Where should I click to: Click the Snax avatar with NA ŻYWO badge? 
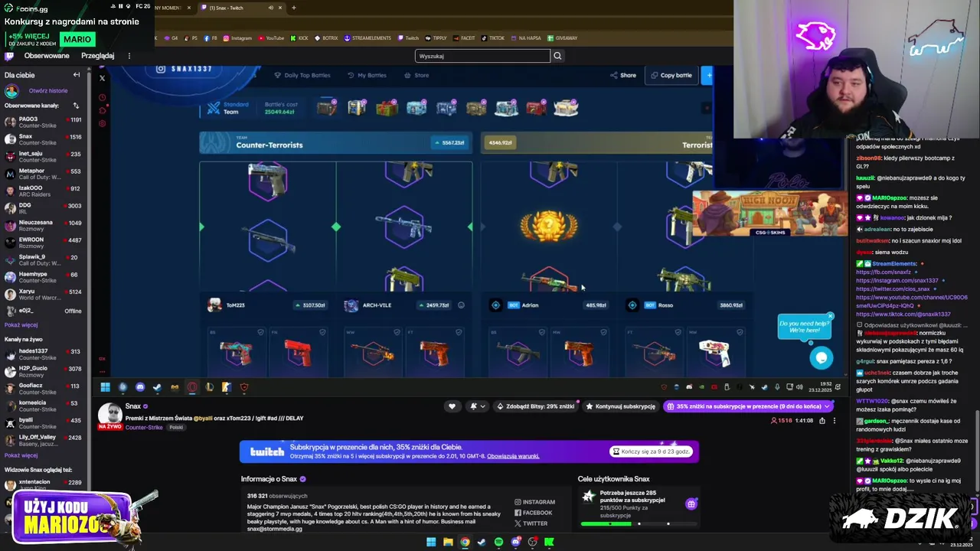pos(110,416)
